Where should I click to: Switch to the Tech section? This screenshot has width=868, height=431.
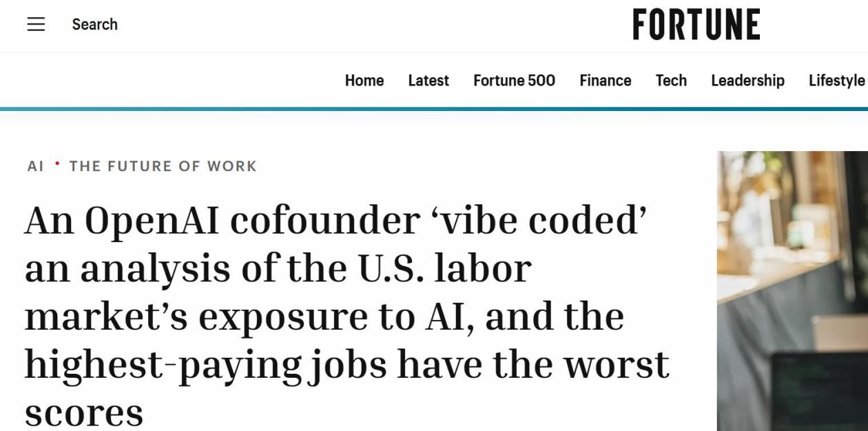[671, 81]
